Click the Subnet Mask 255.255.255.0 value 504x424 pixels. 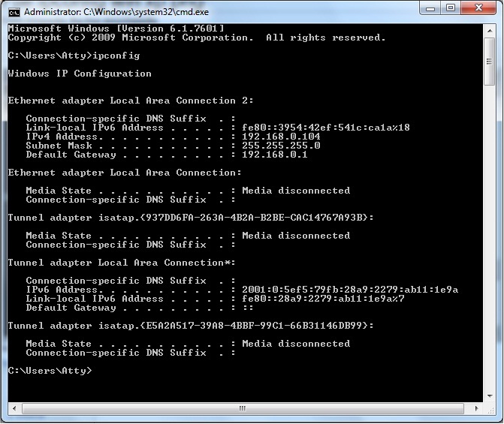[x=281, y=146]
